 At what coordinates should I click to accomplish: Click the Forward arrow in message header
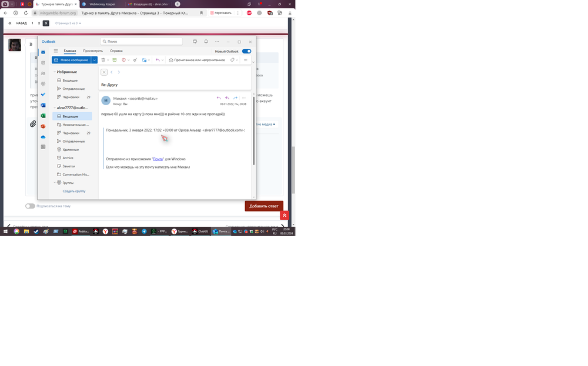[x=235, y=98]
